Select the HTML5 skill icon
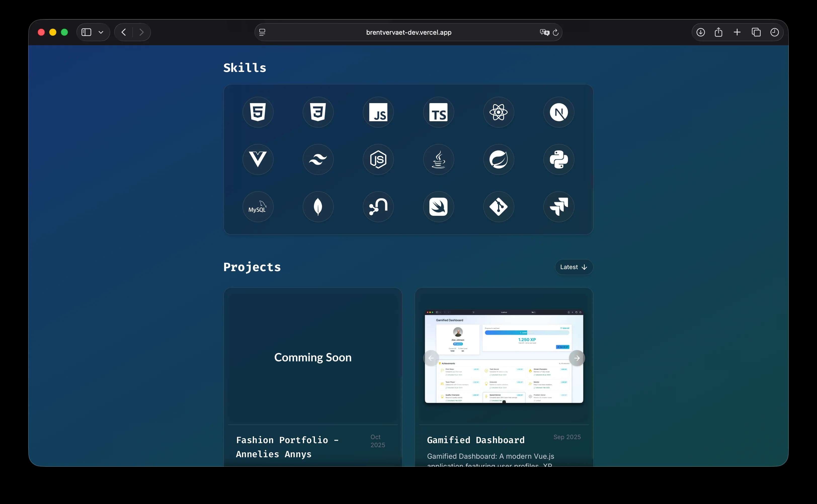The image size is (817, 504). coord(258,112)
